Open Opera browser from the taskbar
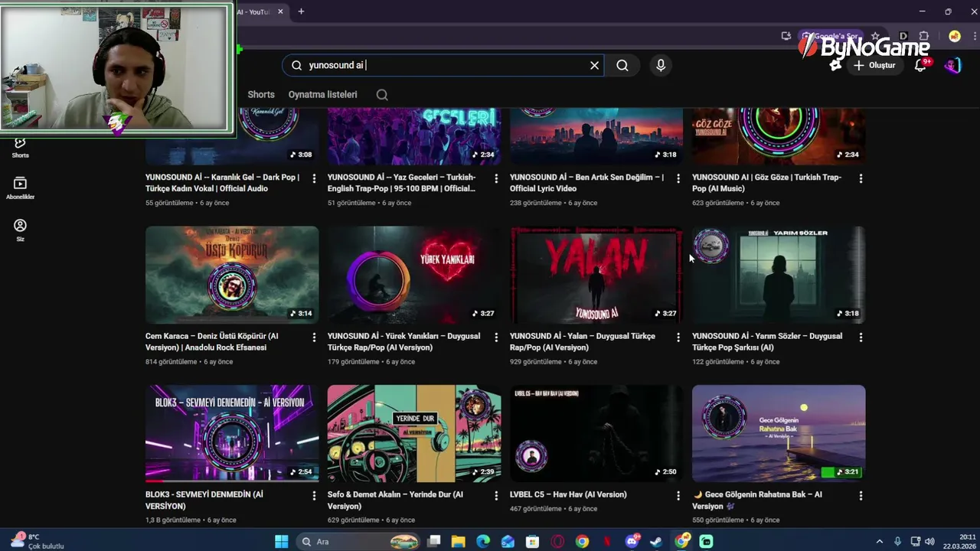This screenshot has height=551, width=980. 557,542
